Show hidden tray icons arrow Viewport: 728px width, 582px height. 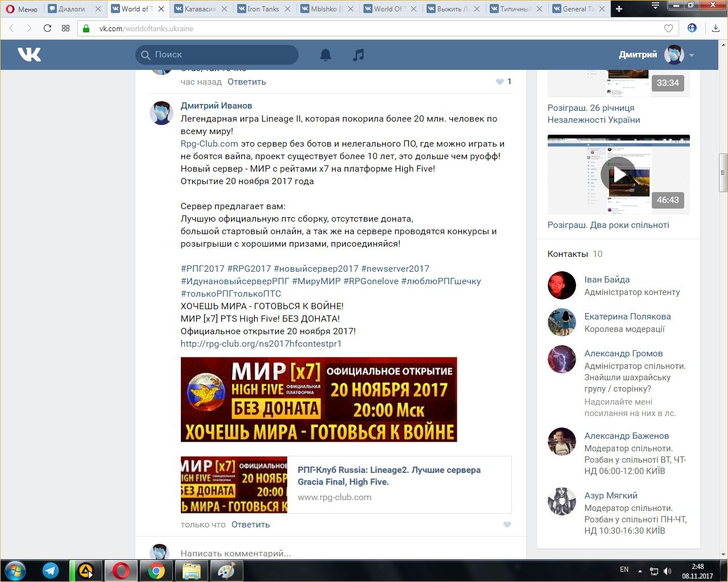click(640, 571)
